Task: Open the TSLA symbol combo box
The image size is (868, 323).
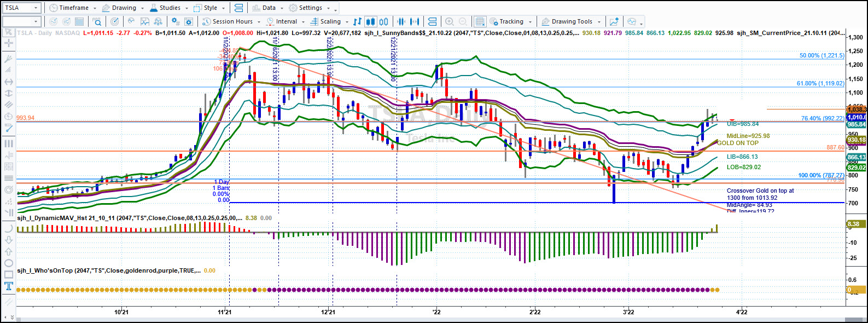Action: (x=21, y=8)
